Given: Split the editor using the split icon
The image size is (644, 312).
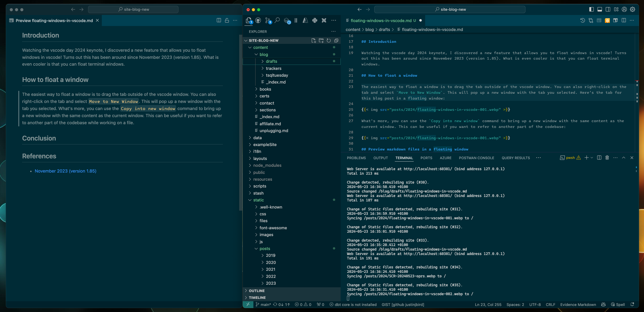Looking at the screenshot, I should [624, 20].
